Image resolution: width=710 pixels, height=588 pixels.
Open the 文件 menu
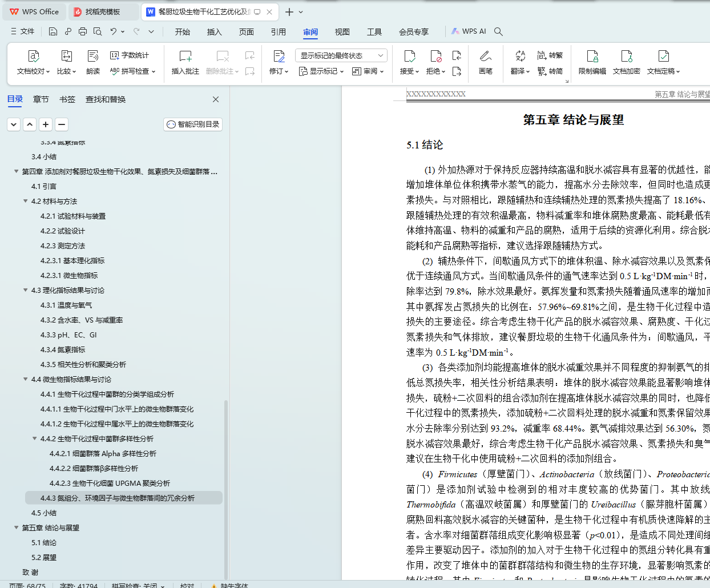click(x=23, y=31)
